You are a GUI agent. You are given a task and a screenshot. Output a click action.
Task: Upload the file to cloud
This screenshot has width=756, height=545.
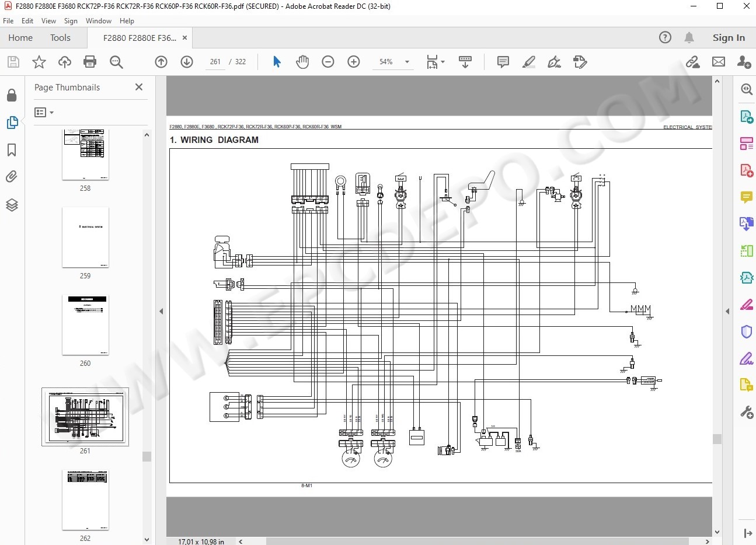coord(65,62)
